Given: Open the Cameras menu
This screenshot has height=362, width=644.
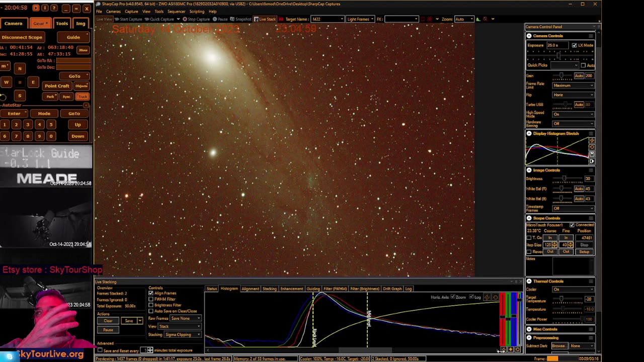Looking at the screenshot, I should tap(113, 12).
